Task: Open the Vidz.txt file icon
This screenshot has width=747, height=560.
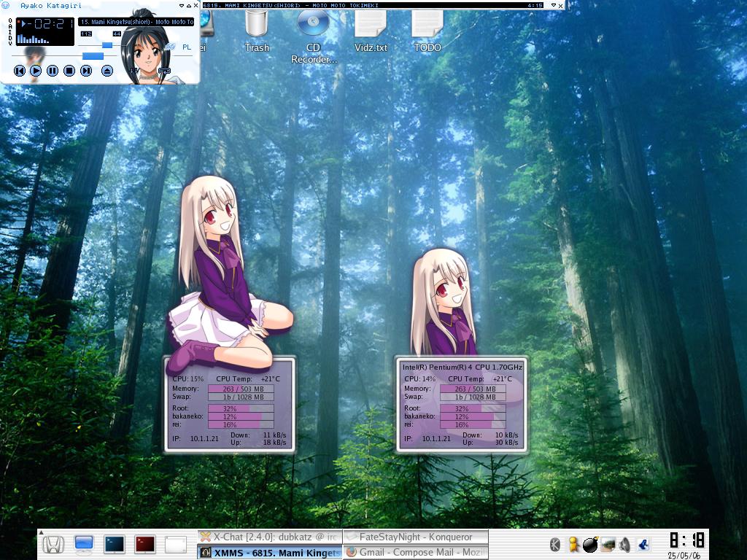Action: (x=371, y=31)
